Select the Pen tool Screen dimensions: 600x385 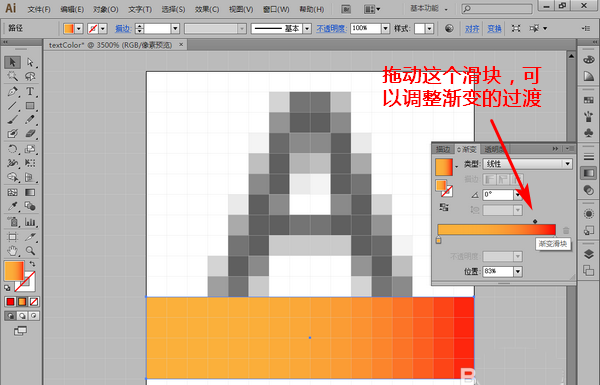pyautogui.click(x=12, y=91)
